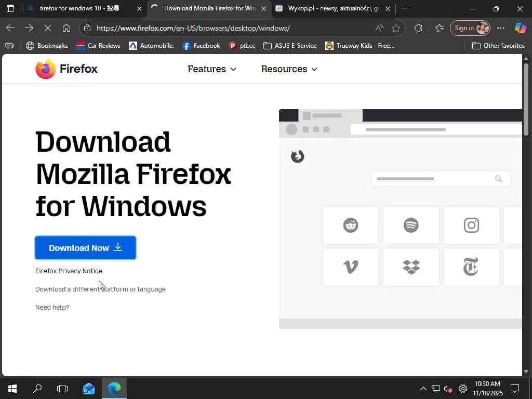Open the Need help? link
This screenshot has width=532, height=399.
[x=52, y=307]
